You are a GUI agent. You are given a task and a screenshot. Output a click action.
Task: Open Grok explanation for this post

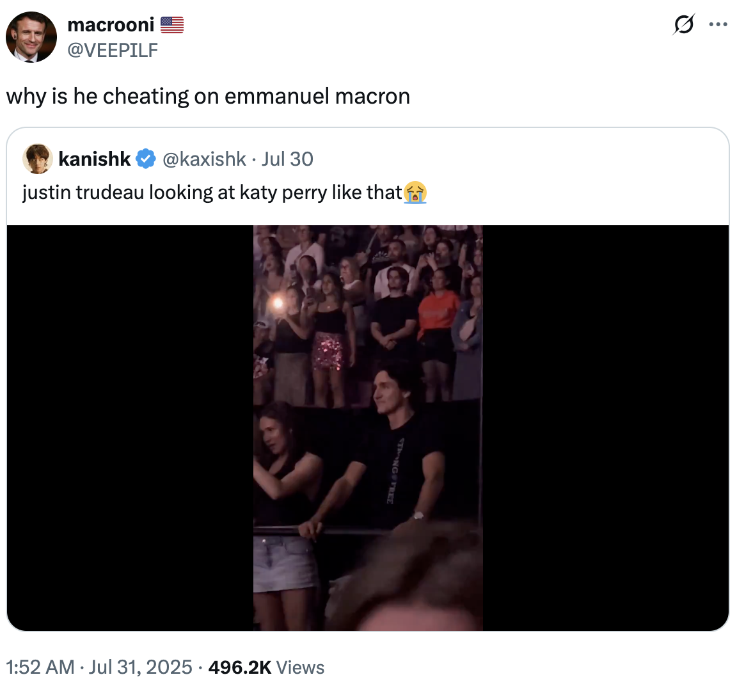[683, 24]
